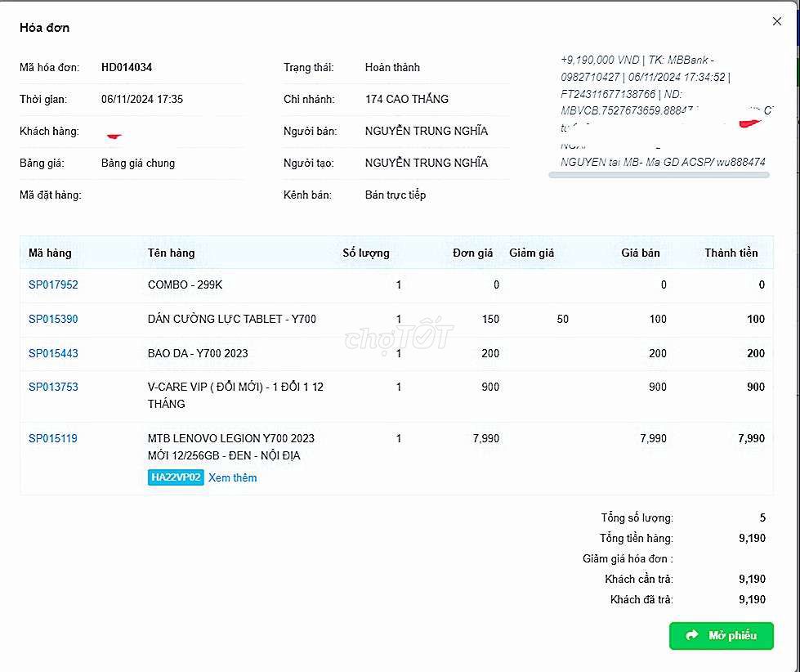
Task: Click the Giảm giá column header
Action: (532, 253)
